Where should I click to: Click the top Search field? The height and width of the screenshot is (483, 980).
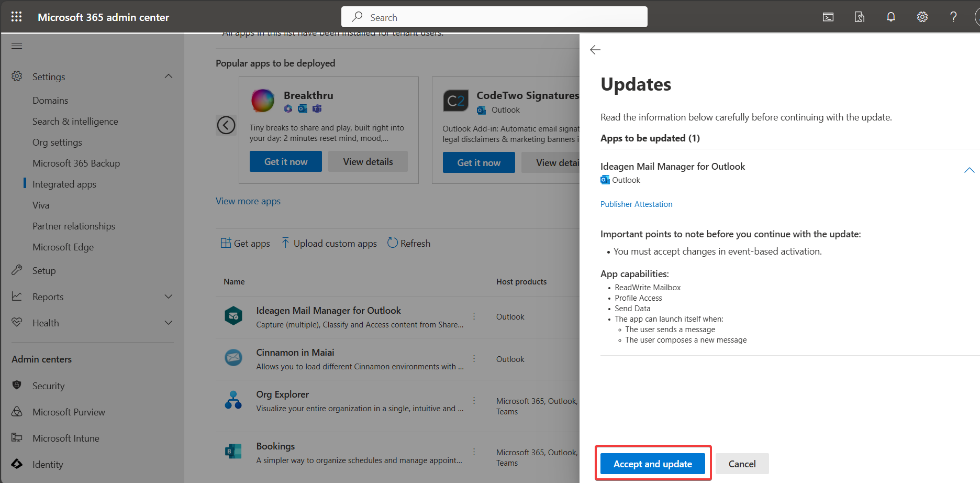(494, 17)
